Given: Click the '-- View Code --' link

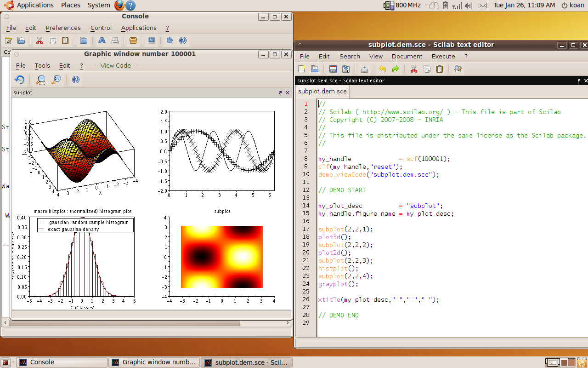Looking at the screenshot, I should click(x=116, y=65).
